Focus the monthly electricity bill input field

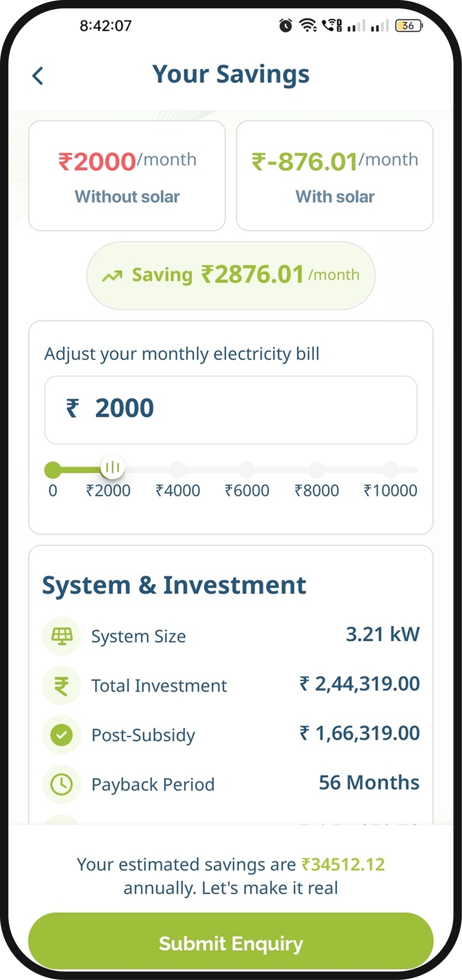231,410
